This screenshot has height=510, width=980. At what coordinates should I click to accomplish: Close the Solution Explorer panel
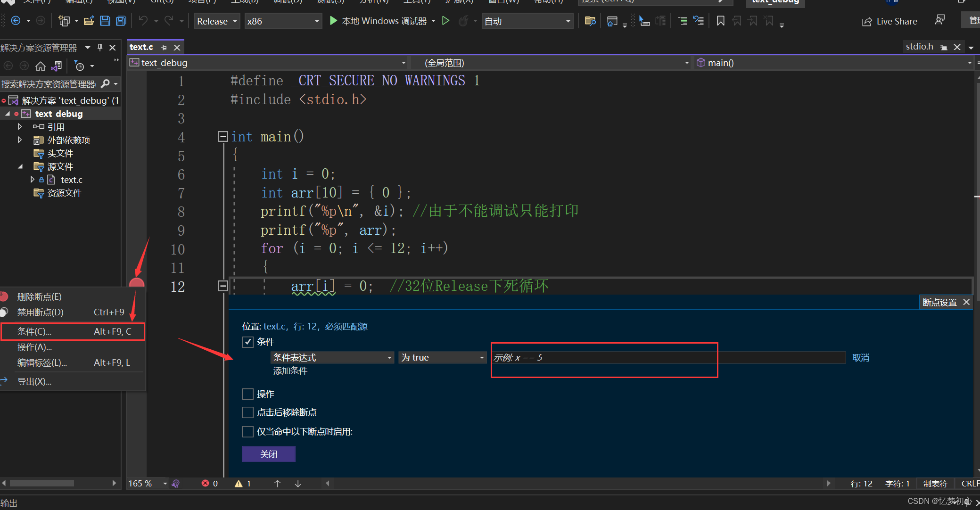tap(113, 47)
